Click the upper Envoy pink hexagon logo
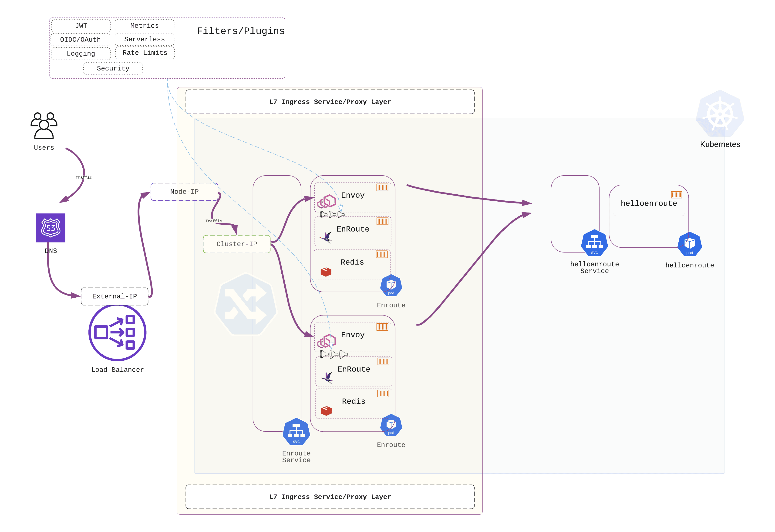This screenshot has height=532, width=775. [x=327, y=201]
